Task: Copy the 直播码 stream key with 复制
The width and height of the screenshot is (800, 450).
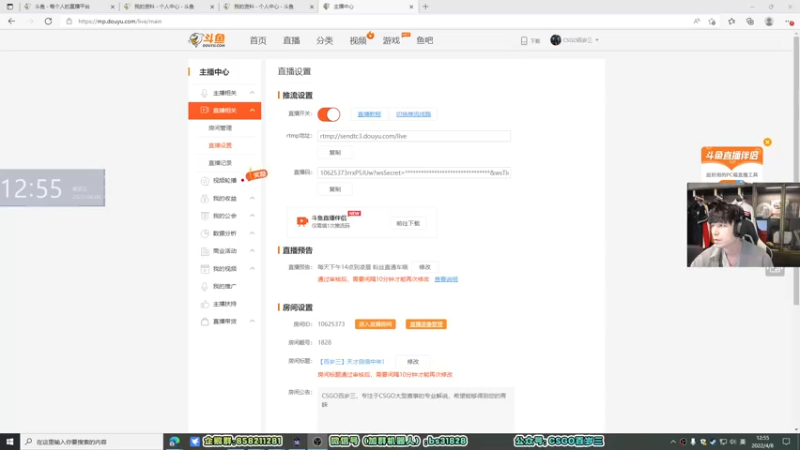Action: 335,189
